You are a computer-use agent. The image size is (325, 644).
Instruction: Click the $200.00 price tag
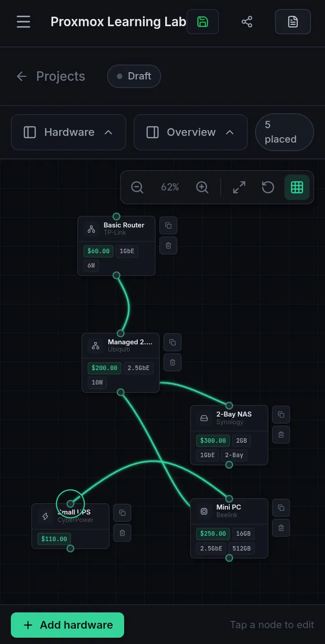[104, 368]
